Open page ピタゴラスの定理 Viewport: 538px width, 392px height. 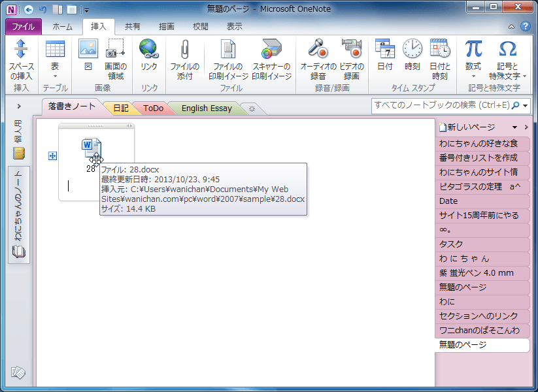point(482,187)
